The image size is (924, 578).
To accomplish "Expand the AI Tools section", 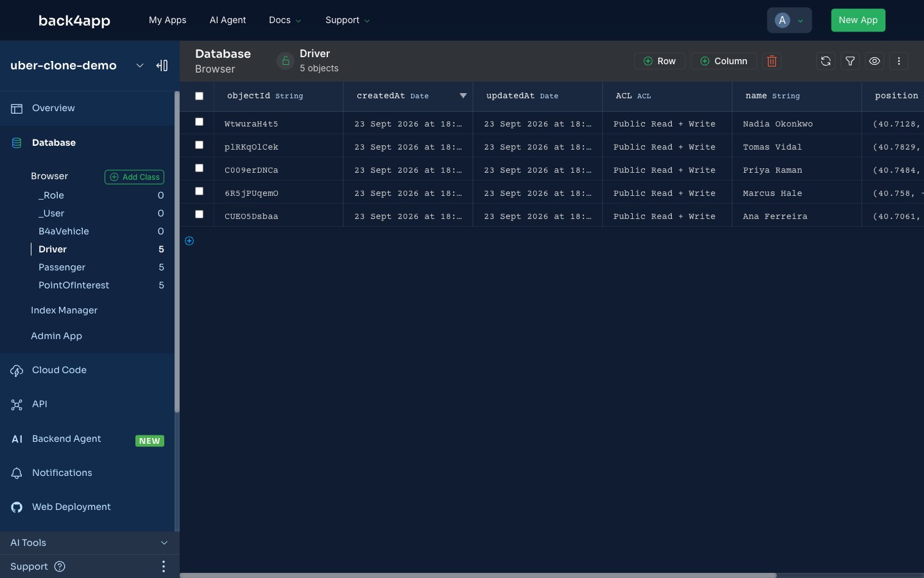I will (90, 543).
